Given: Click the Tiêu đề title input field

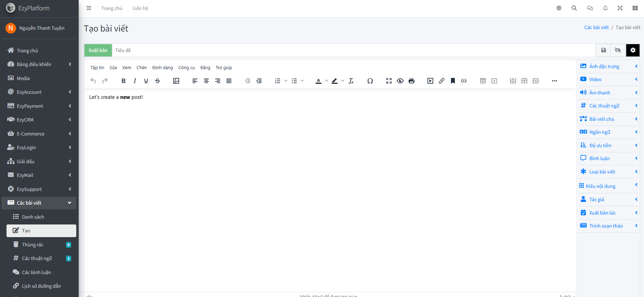Looking at the screenshot, I should 354,50.
